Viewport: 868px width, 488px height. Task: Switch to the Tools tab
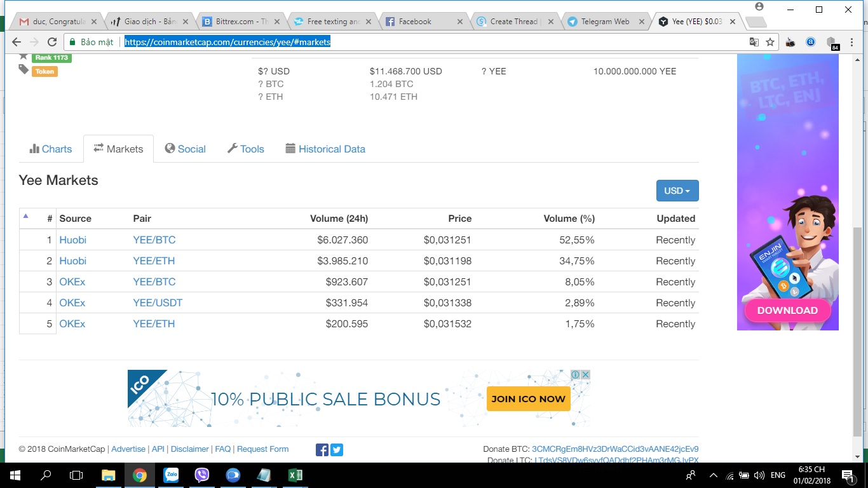click(246, 149)
